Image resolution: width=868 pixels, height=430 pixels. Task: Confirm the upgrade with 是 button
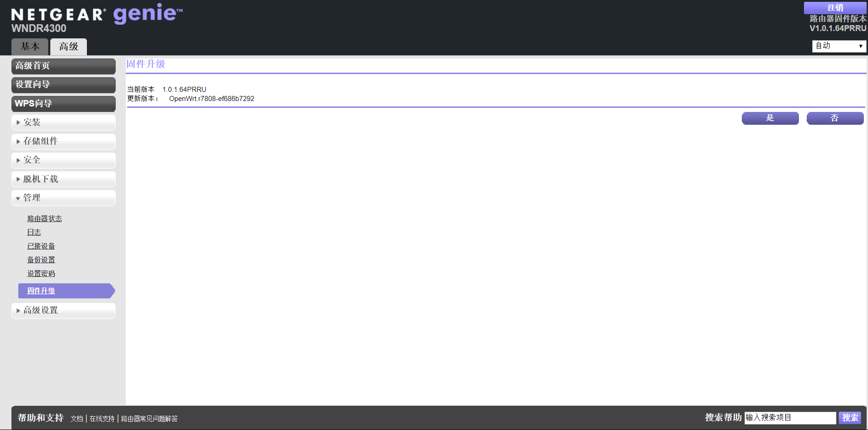770,118
